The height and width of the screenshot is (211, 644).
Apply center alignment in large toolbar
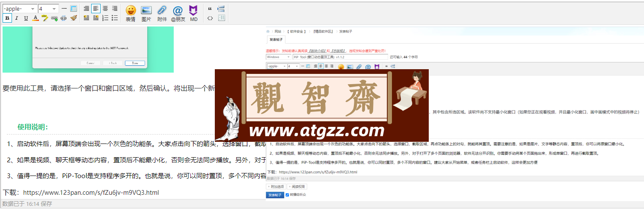pos(105,9)
